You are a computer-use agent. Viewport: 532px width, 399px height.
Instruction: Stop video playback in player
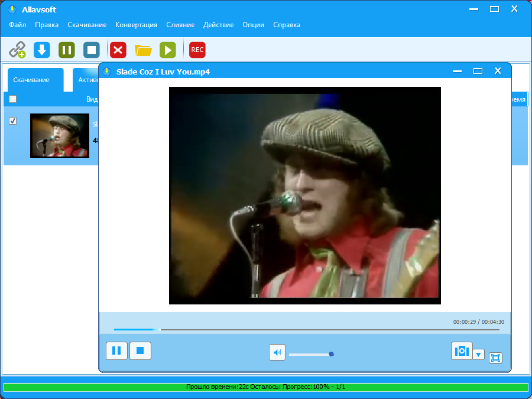click(x=140, y=351)
